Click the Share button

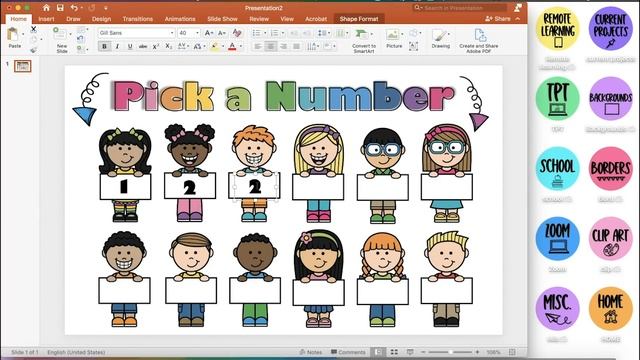tap(498, 19)
